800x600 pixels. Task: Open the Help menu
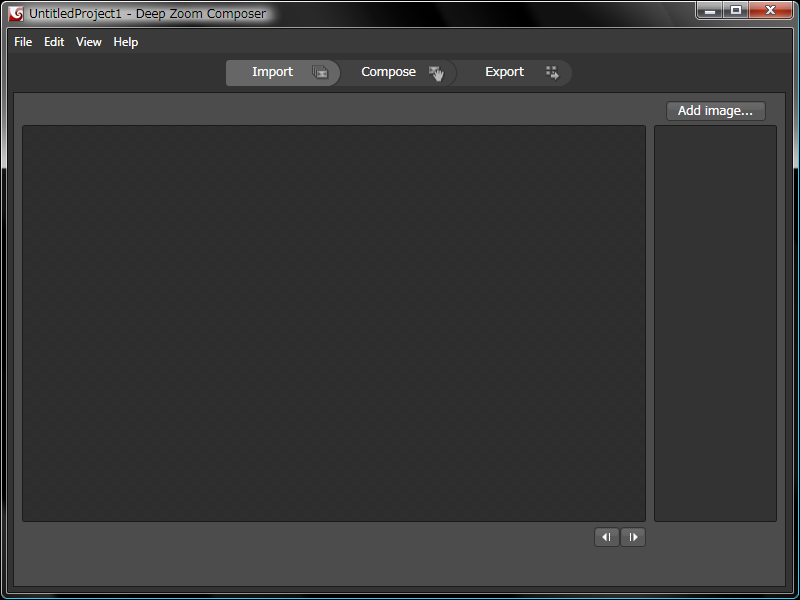[x=126, y=42]
